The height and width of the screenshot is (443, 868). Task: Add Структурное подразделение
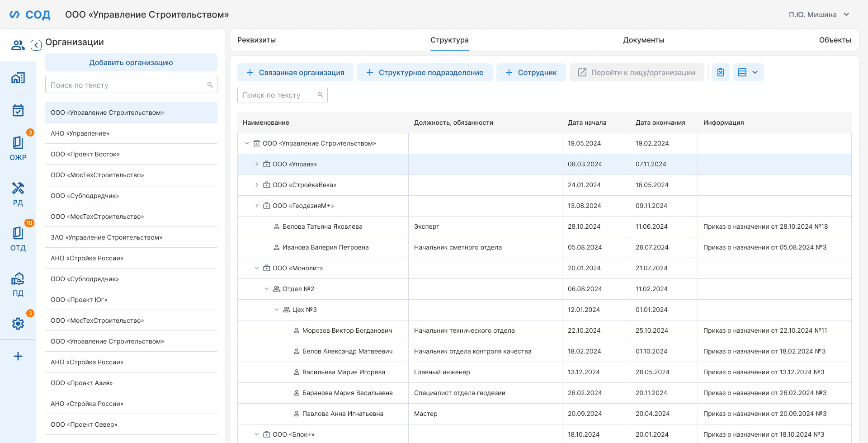[425, 72]
